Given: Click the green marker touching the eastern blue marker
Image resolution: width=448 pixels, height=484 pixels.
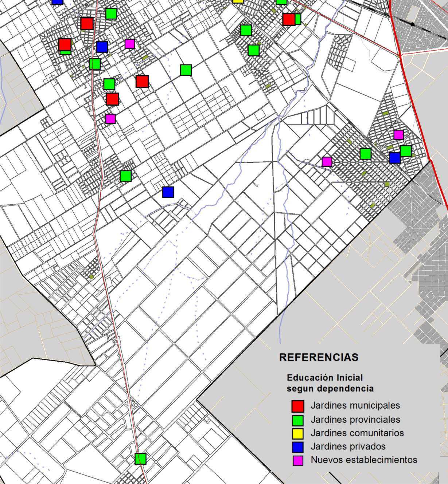Looking at the screenshot, I should [x=406, y=150].
